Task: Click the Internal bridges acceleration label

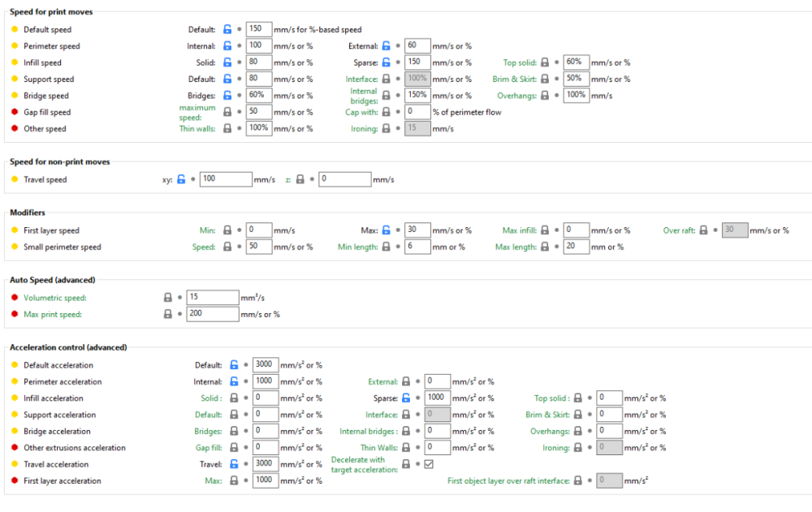Action: coord(368,431)
